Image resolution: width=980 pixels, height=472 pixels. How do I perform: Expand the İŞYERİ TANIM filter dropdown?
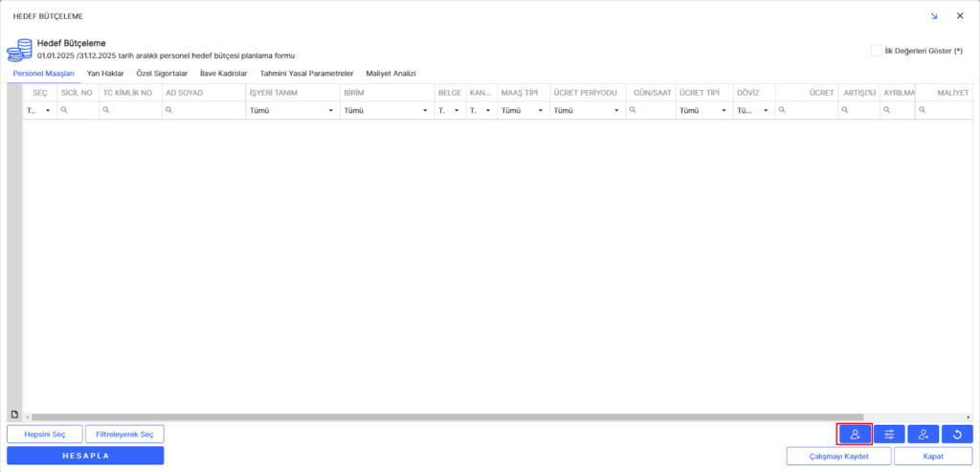[x=331, y=111]
